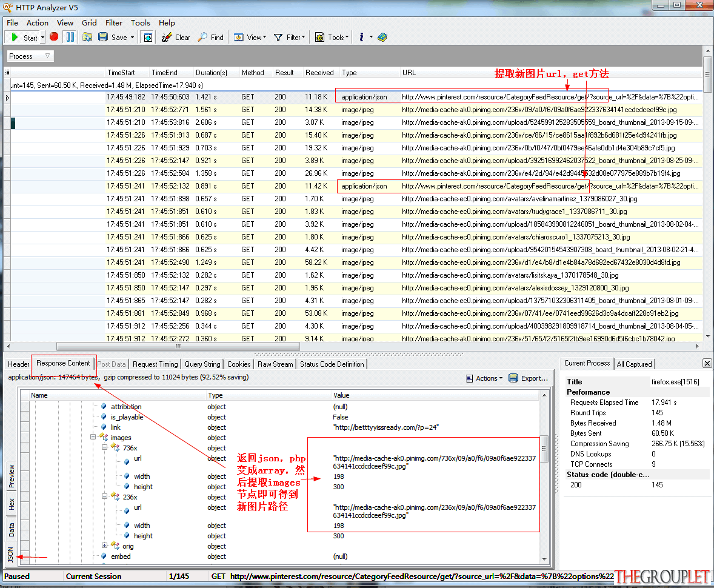Collapse the 736x tree node
The image size is (714, 588).
coord(105,447)
